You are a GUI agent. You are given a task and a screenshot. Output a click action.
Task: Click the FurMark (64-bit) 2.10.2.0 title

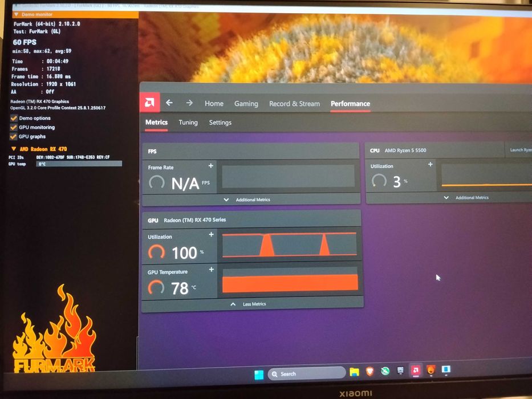(47, 24)
